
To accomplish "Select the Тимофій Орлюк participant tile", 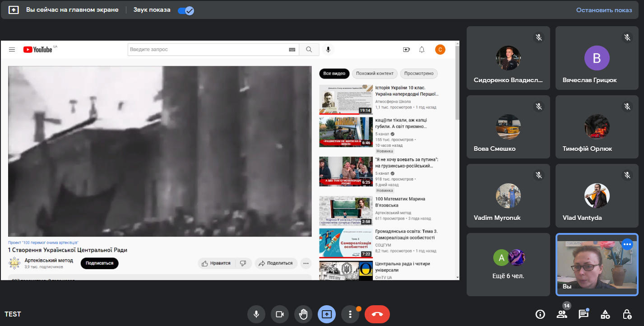I will pyautogui.click(x=597, y=127).
